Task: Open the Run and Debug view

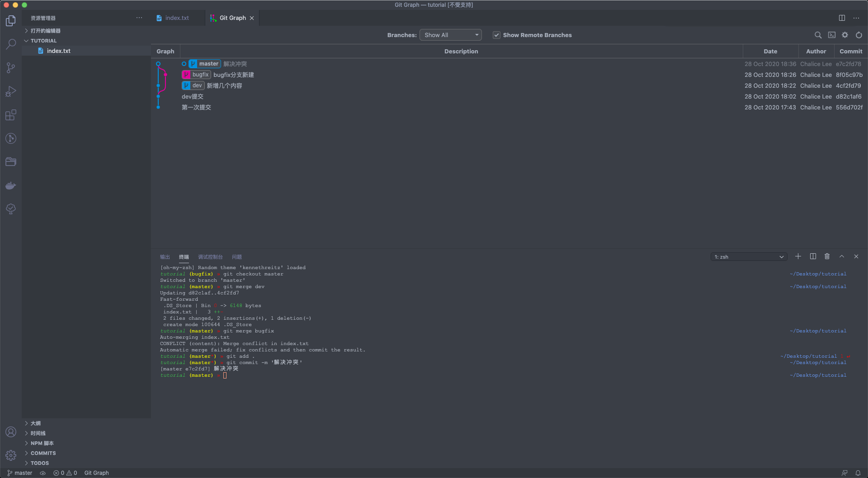Action: coord(11,92)
